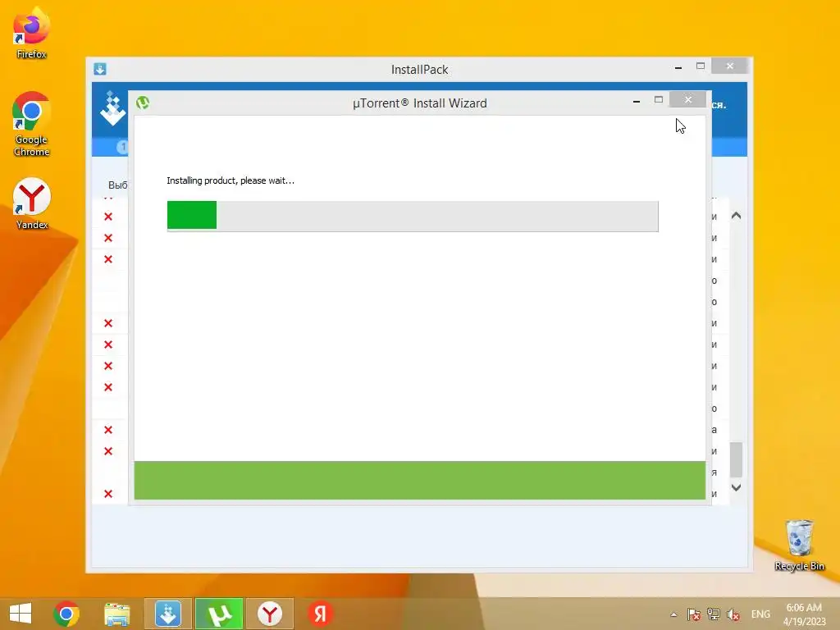
Task: Open network status tray icon
Action: tap(714, 614)
